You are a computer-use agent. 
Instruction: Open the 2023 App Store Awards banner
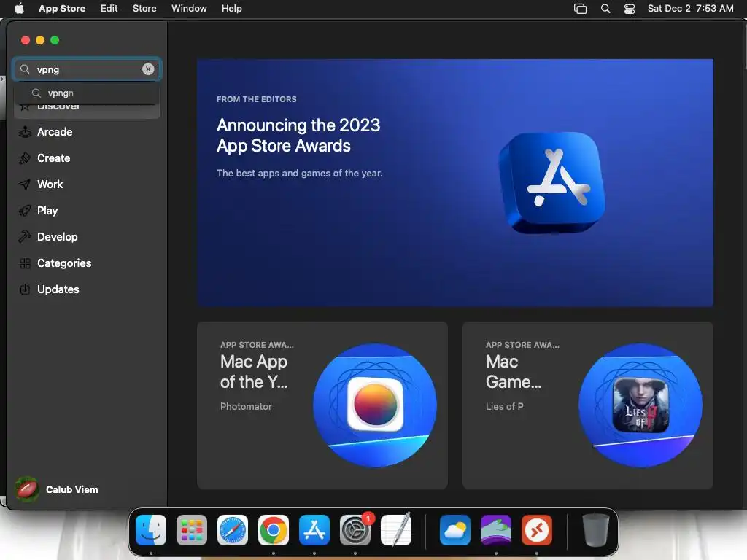[455, 182]
